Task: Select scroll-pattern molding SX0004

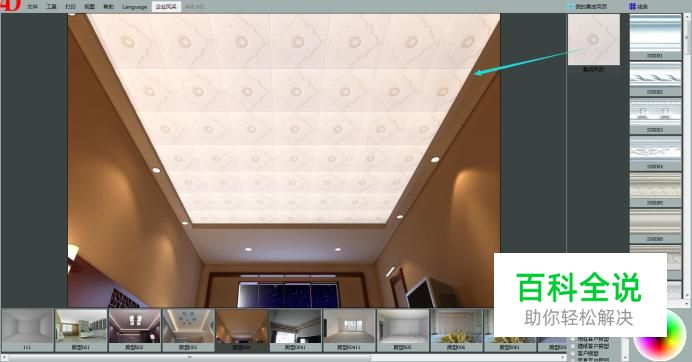Action: click(655, 153)
